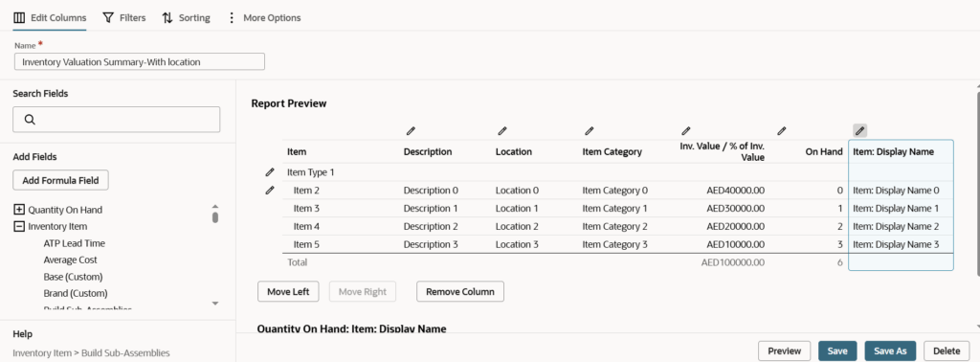
Task: Click the Save button
Action: (x=836, y=351)
